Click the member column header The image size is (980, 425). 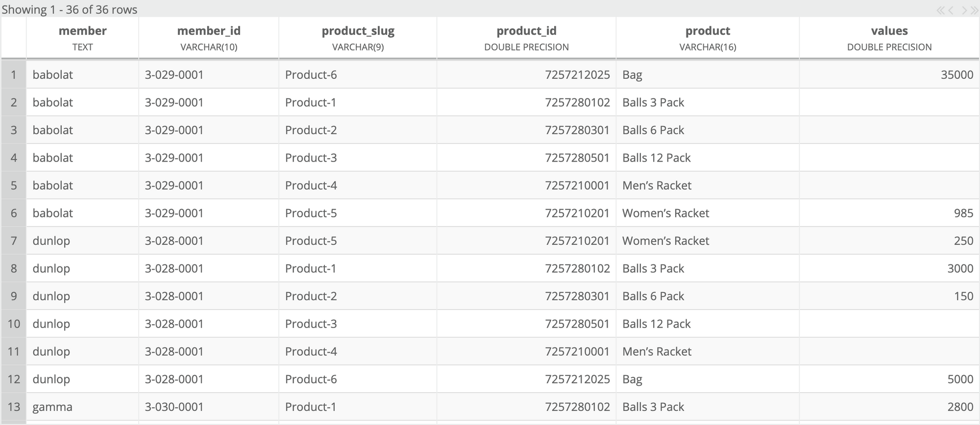(82, 38)
